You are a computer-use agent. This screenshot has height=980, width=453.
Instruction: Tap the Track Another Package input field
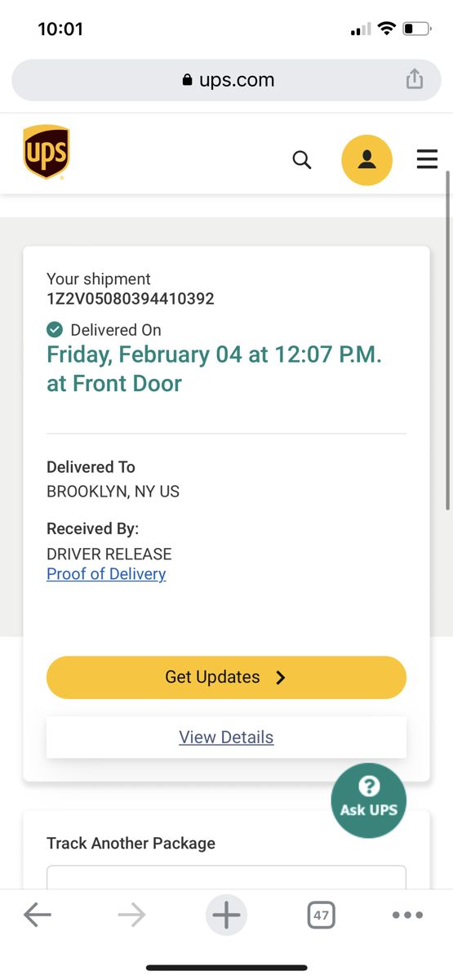click(x=226, y=878)
